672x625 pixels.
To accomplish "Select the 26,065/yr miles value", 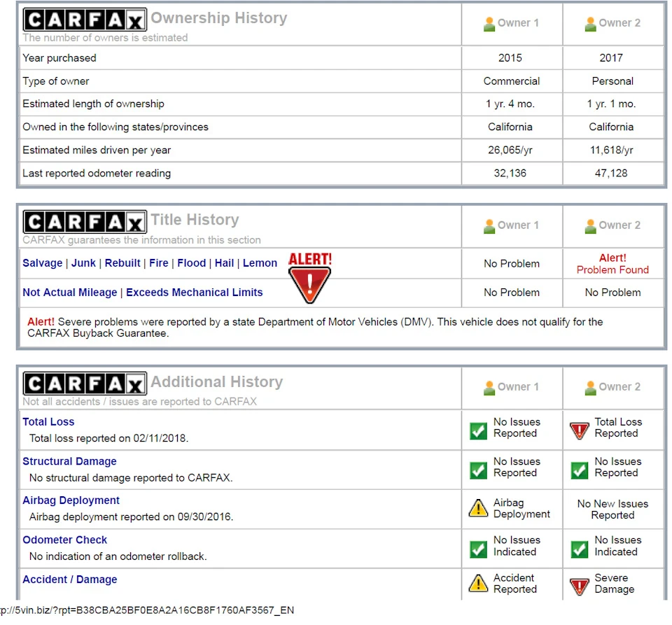I will click(510, 150).
